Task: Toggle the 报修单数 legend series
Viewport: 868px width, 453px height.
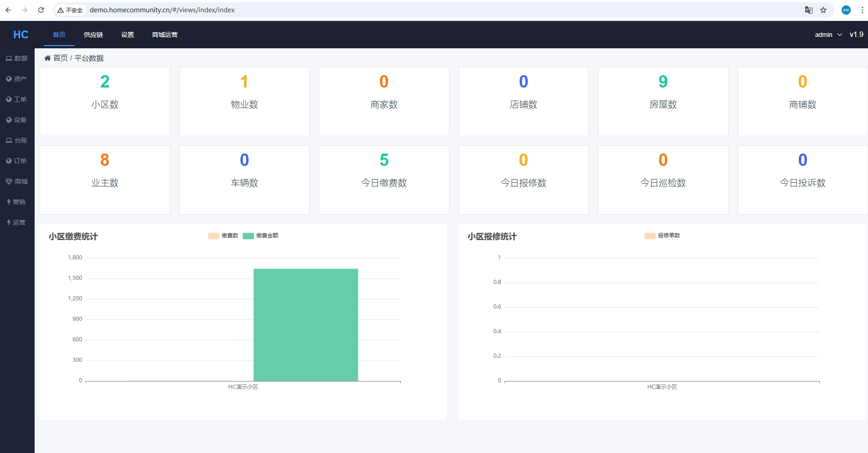Action: 662,236
